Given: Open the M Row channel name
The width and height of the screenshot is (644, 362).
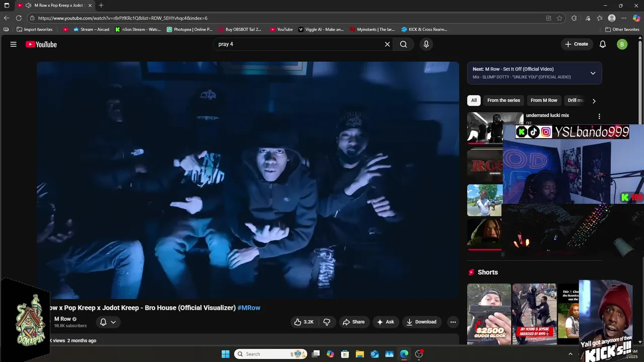Looking at the screenshot, I should pos(62,319).
